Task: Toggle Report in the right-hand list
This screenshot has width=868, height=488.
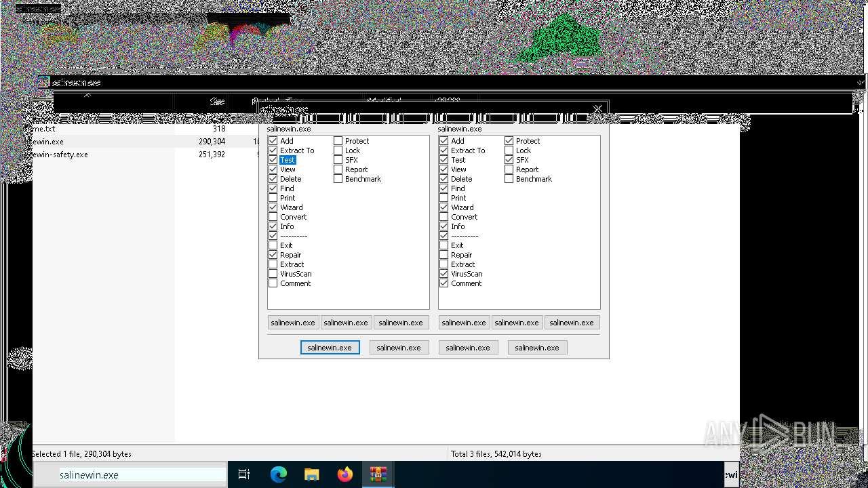Action: (509, 169)
